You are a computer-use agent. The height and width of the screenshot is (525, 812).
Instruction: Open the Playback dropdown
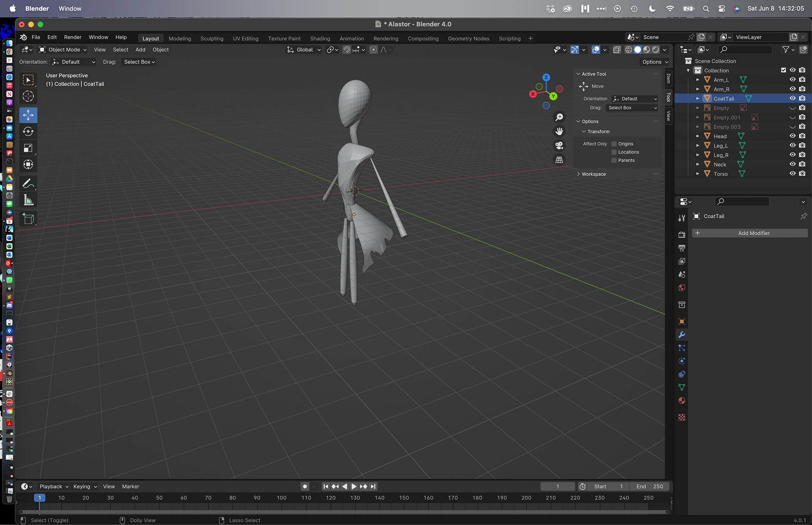tap(54, 487)
